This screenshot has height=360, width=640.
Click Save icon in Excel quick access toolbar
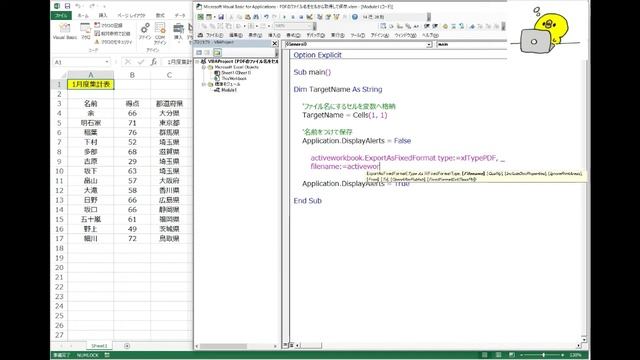[x=67, y=6]
